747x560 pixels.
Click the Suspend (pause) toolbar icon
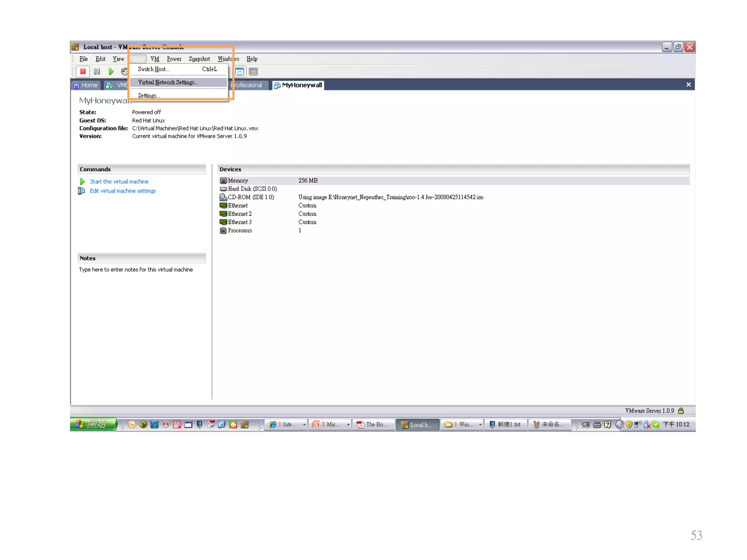coord(97,71)
